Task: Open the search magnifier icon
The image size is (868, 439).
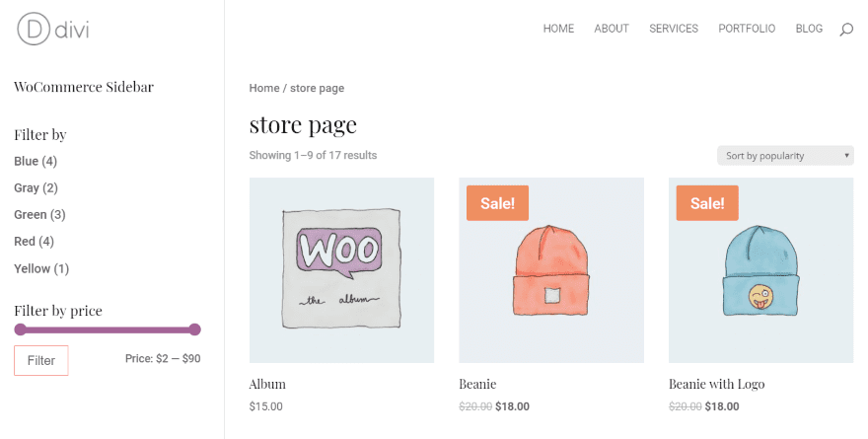Action: pos(846,30)
